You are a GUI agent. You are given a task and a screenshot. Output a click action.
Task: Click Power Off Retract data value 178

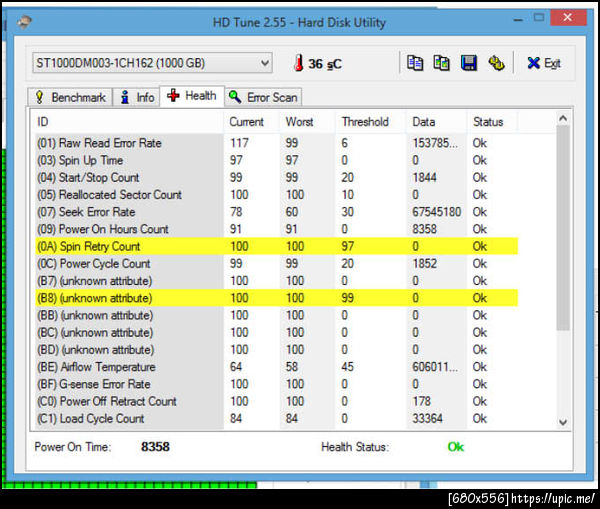(421, 401)
